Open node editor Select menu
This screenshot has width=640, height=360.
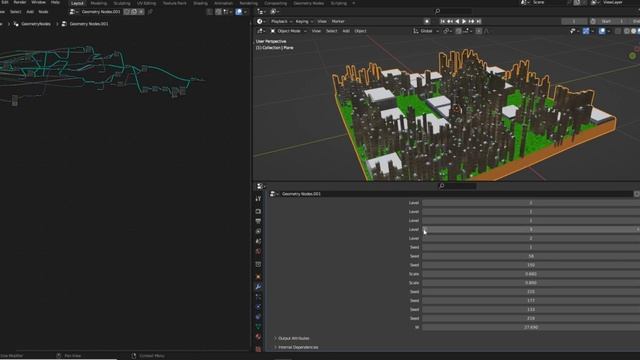[x=16, y=12]
